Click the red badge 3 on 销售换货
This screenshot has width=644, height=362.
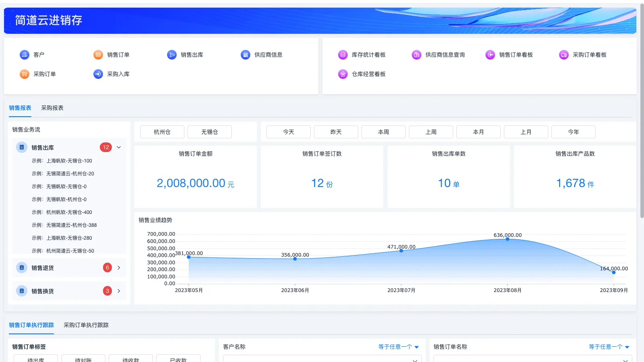click(107, 291)
